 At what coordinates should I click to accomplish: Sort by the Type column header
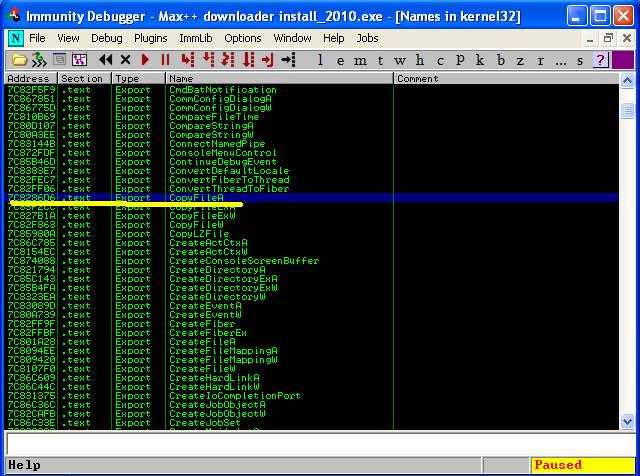coord(139,78)
